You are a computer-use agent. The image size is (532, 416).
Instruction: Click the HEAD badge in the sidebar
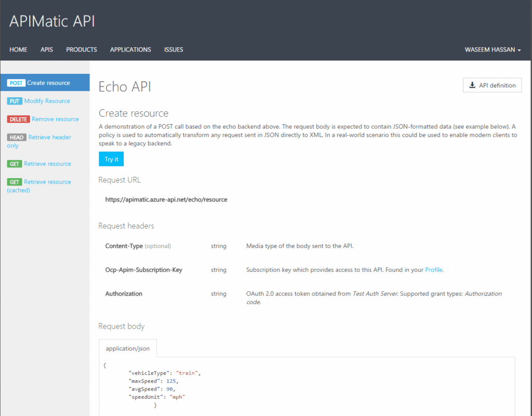pos(16,137)
